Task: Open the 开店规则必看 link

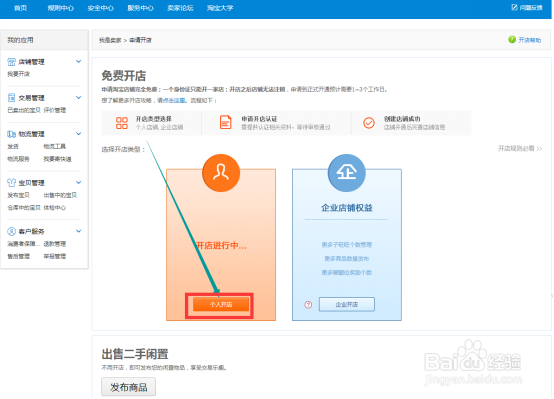Action: point(520,148)
